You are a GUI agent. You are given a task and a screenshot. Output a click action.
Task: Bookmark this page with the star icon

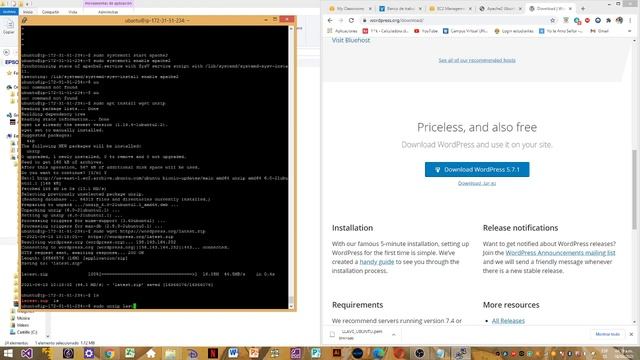tap(553, 20)
